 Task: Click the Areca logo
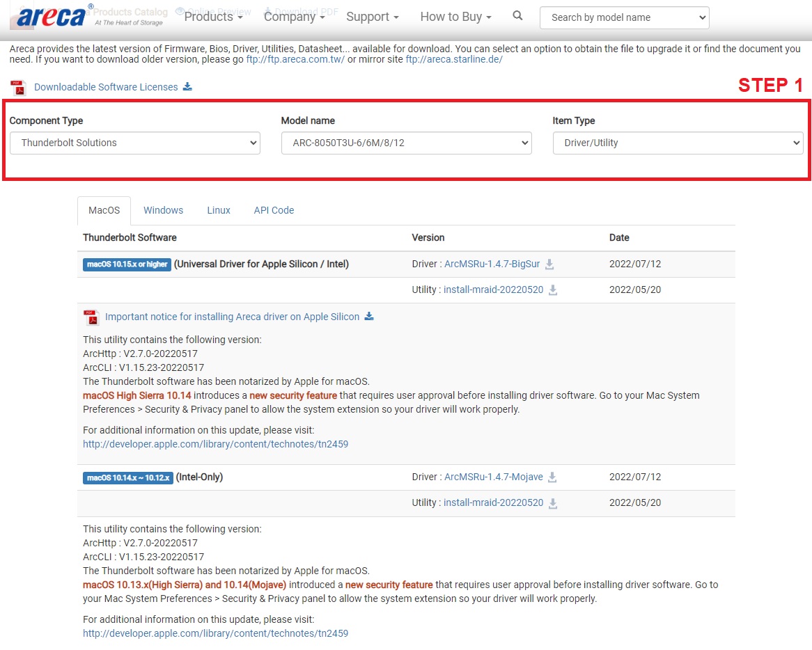(51, 17)
